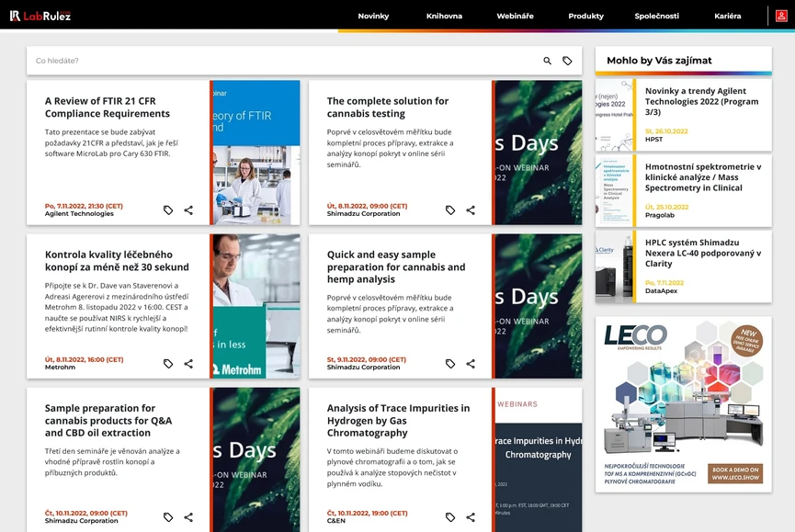Click the LECO advertisement banner
795x532 pixels.
pos(684,404)
